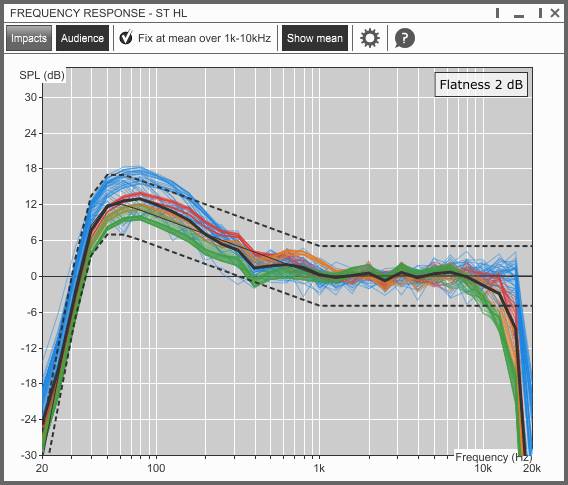Uncheck the Fix at mean checkbox
Viewport: 568px width, 485px height.
[x=126, y=37]
